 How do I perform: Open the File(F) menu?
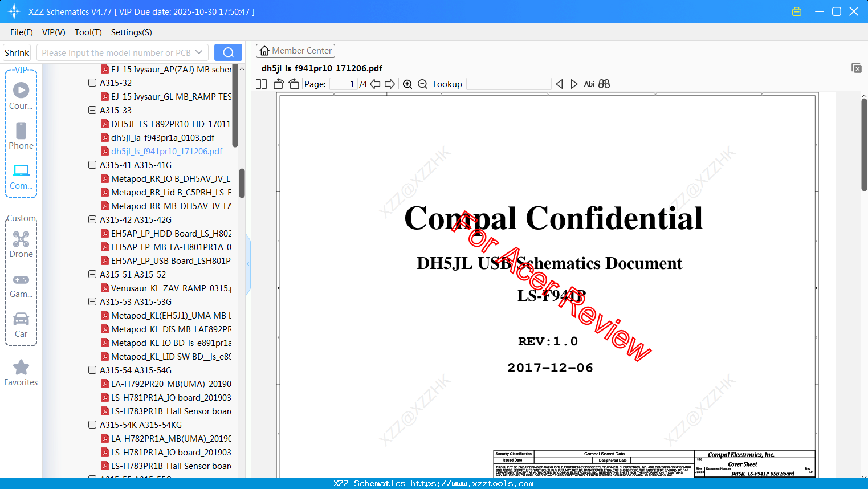22,32
